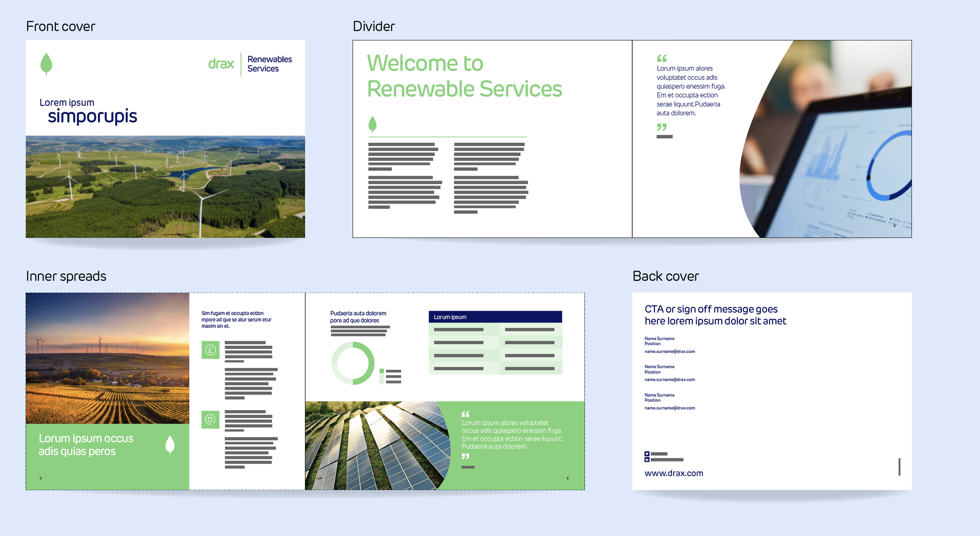The image size is (980, 536).
Task: Select the 'Back cover' label
Action: pyautogui.click(x=666, y=276)
